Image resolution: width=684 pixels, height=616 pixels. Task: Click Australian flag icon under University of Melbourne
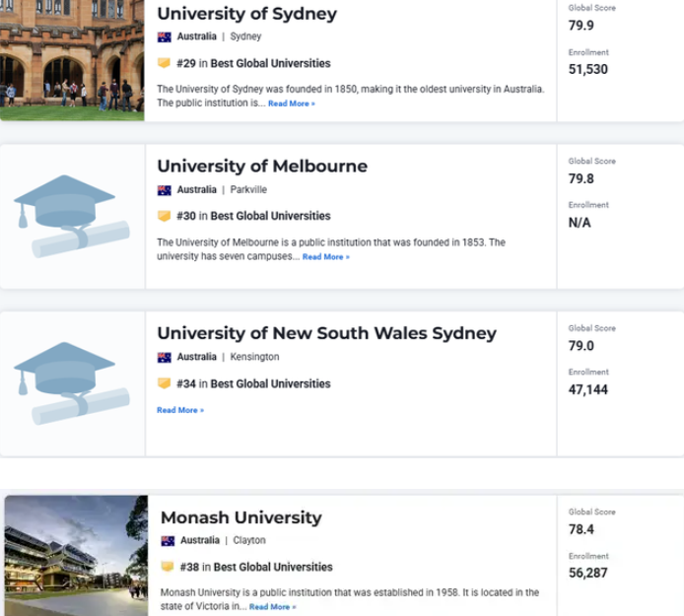point(165,190)
